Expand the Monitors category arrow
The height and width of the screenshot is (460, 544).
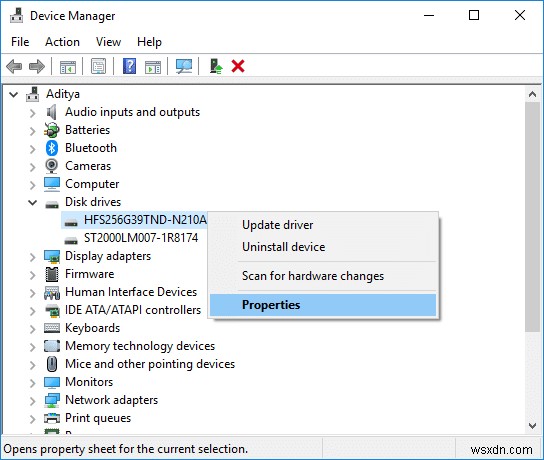coord(32,383)
